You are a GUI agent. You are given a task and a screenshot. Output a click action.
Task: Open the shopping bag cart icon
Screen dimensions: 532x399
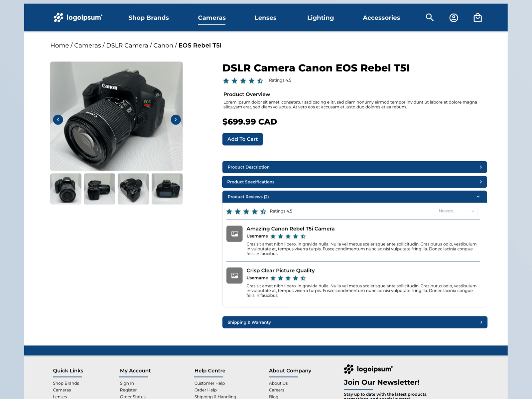(x=477, y=18)
